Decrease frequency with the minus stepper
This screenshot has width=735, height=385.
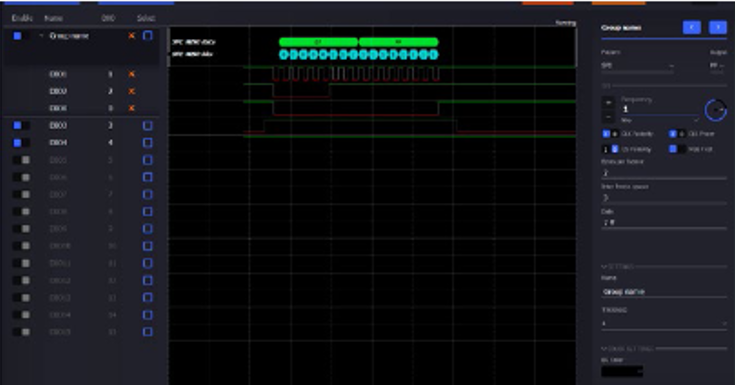tap(608, 117)
